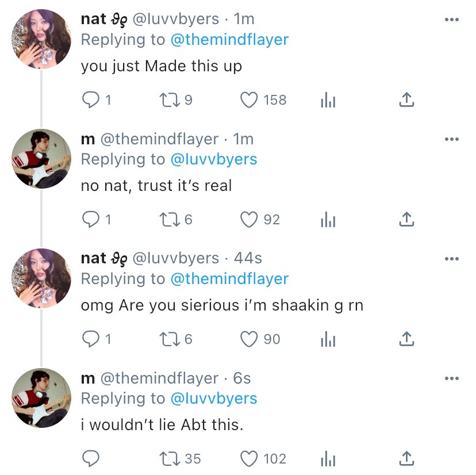Share the "you just Made this up" tweet
476x475 pixels.
click(x=406, y=100)
